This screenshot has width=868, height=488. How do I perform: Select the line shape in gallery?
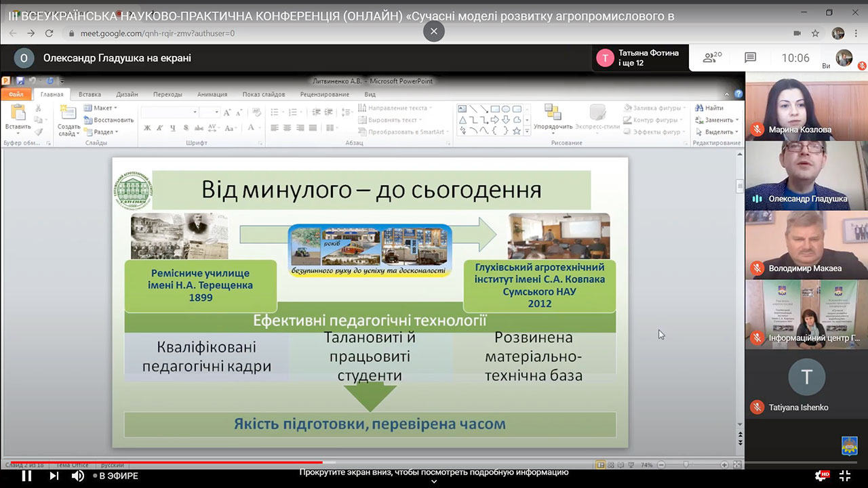[473, 108]
